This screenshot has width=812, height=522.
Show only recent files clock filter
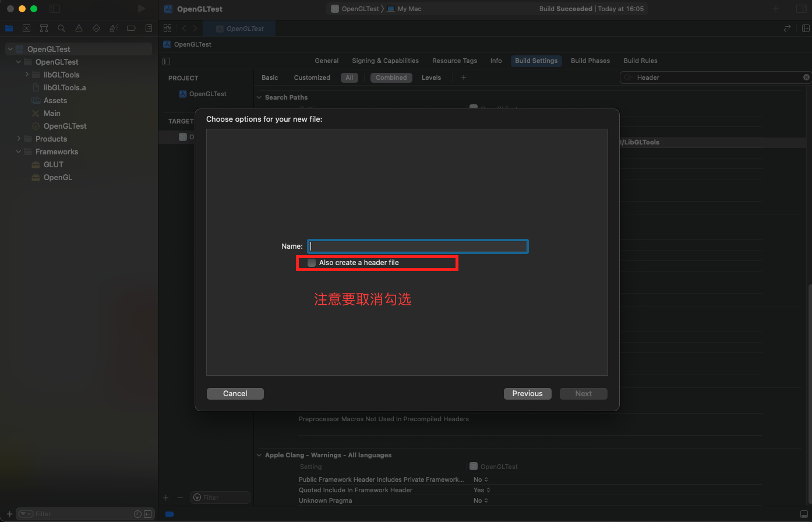tap(137, 514)
